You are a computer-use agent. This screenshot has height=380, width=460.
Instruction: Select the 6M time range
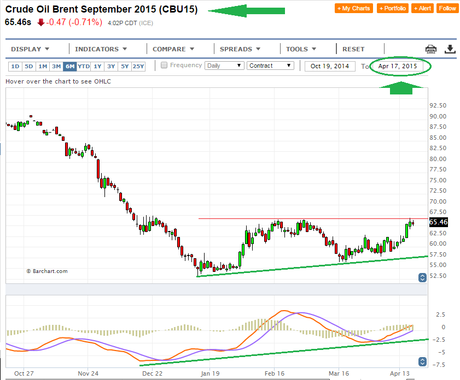(x=70, y=66)
